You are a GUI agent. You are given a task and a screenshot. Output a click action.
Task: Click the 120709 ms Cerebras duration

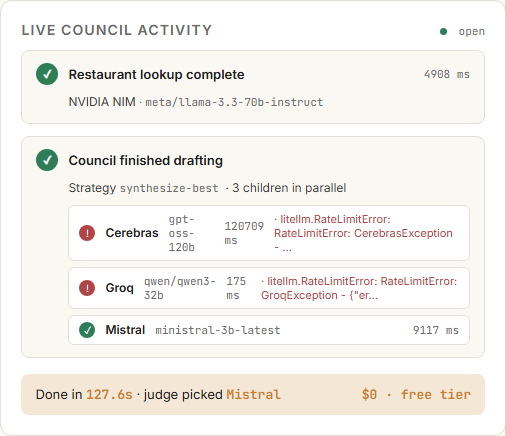(x=244, y=233)
